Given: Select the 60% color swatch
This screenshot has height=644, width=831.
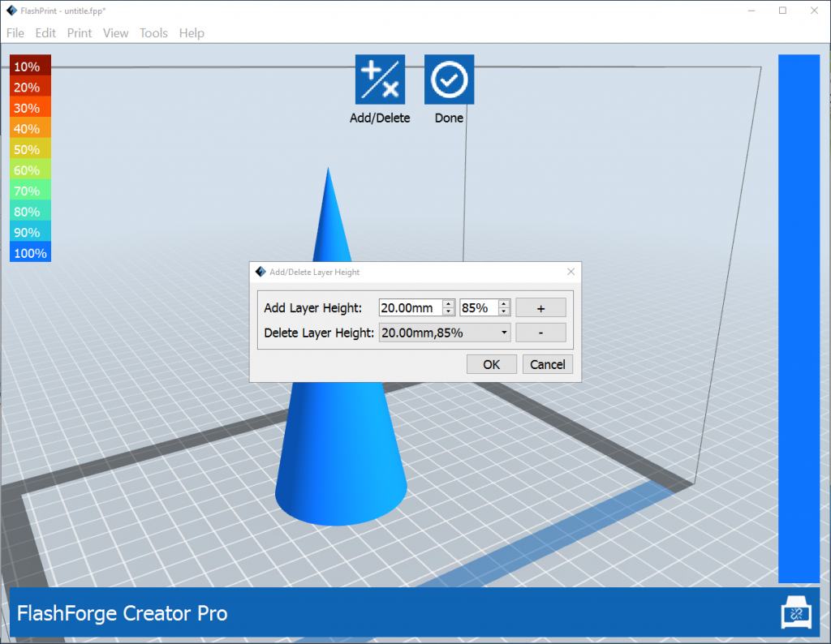Looking at the screenshot, I should point(30,170).
